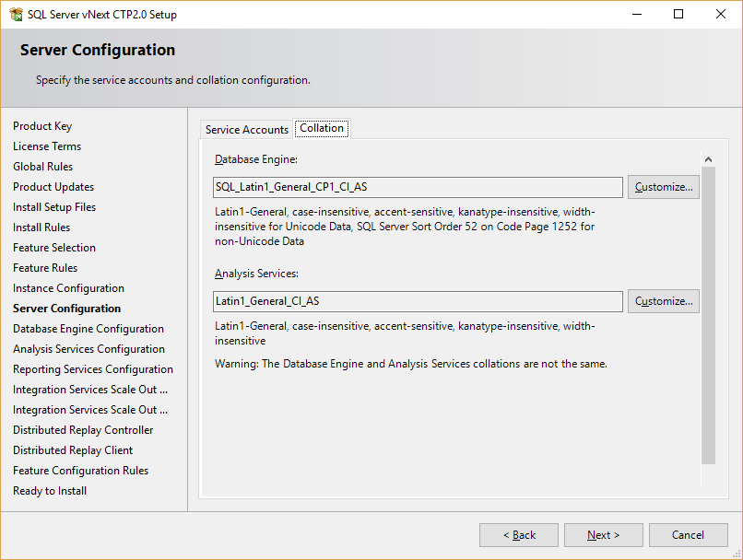This screenshot has height=560, width=743.
Task: Click the Analysis Services collation field
Action: point(418,301)
